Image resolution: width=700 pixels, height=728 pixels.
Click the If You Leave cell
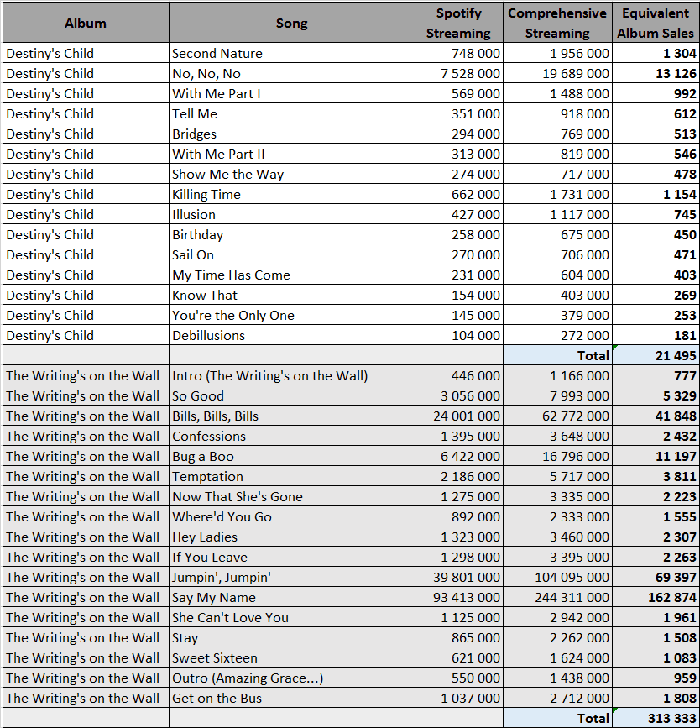pos(292,558)
